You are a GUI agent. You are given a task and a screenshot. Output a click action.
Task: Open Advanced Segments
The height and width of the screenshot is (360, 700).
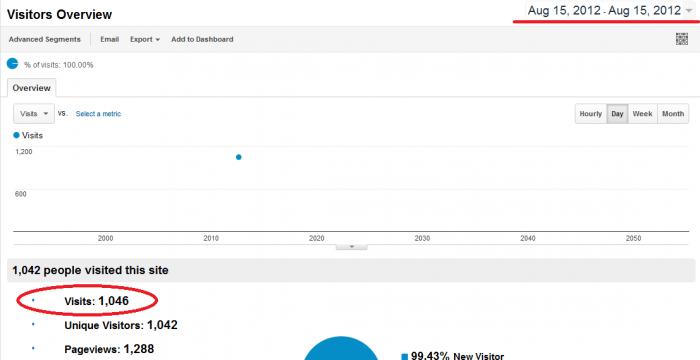45,39
